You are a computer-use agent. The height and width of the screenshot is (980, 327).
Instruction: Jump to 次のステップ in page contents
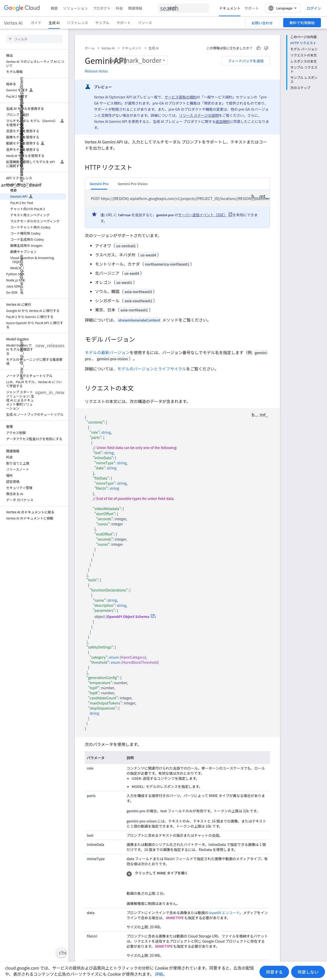[300, 88]
